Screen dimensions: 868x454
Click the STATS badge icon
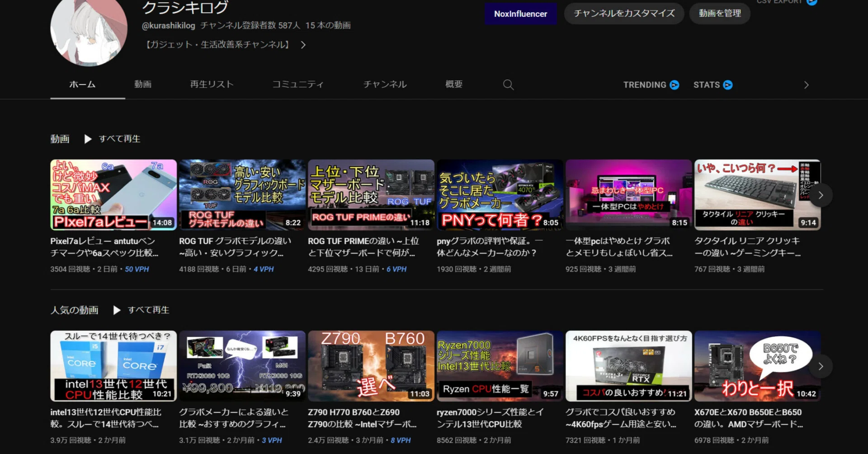pyautogui.click(x=728, y=85)
